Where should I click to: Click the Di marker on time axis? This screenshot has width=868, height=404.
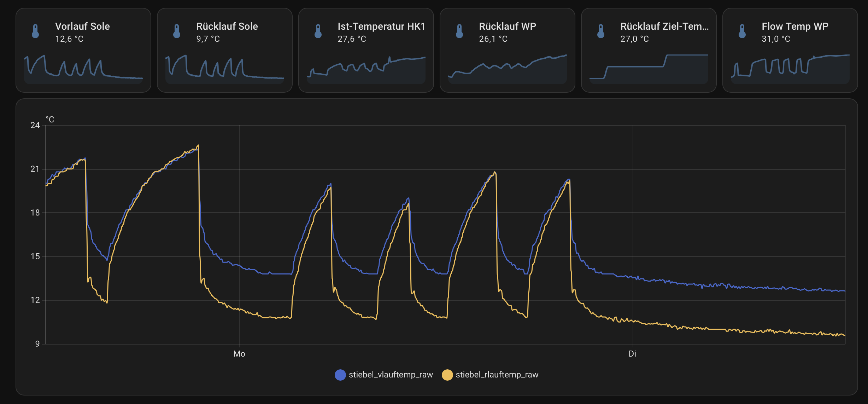(632, 354)
